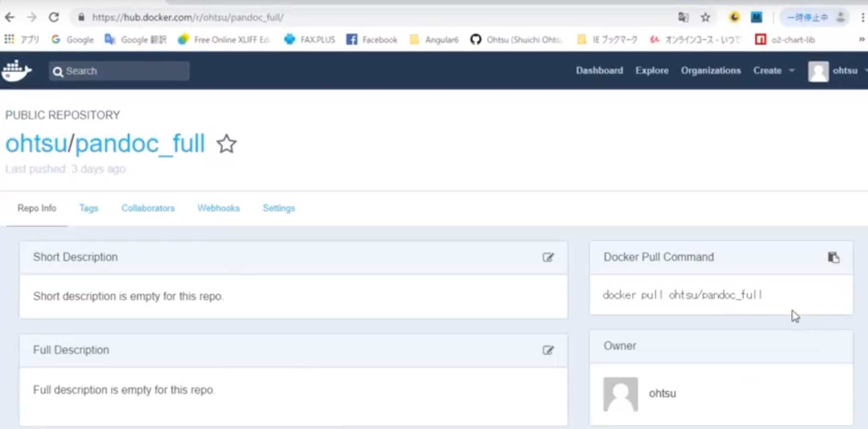Open the Google Translate bookmark
Viewport: 868px width, 429px height.
tap(135, 40)
